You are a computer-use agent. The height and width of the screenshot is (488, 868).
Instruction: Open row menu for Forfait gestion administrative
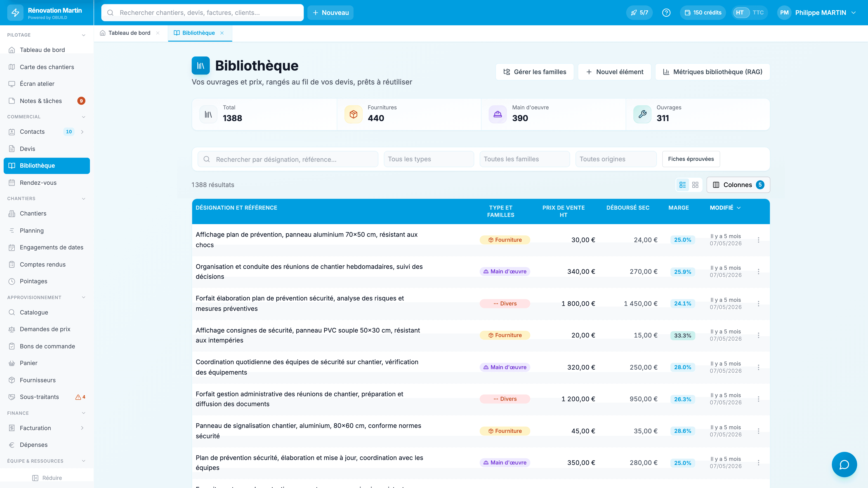pos(759,399)
